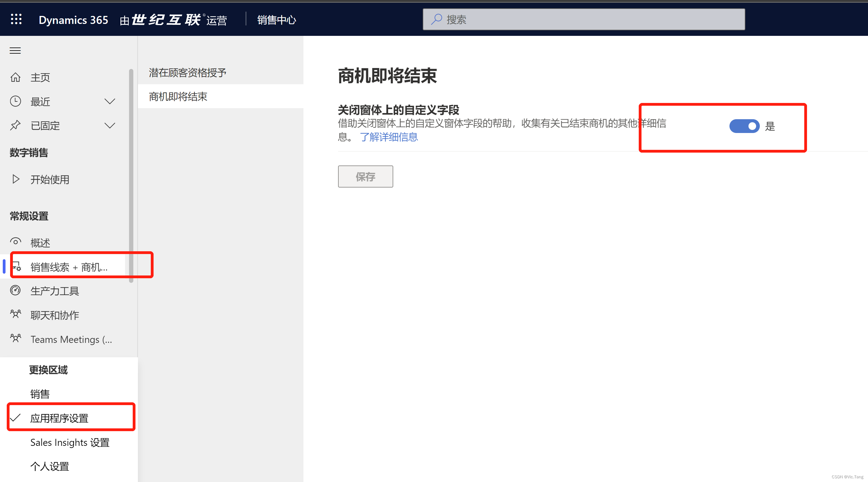Click the pin icon beside 已固定

pos(16,126)
